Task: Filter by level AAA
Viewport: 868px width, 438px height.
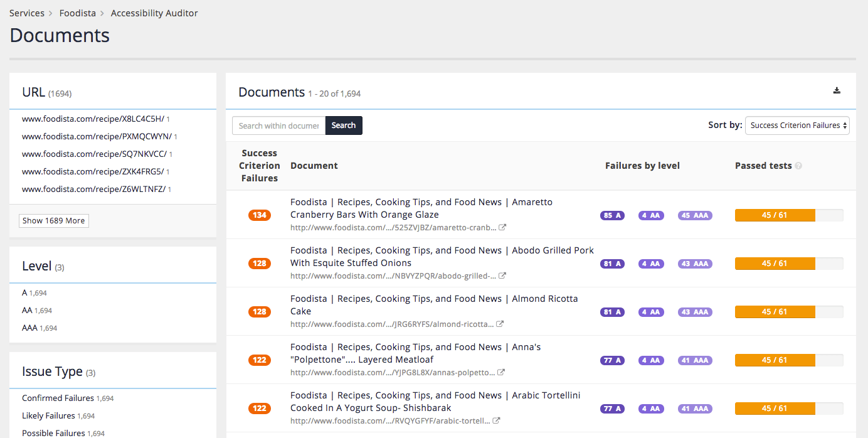Action: [29, 328]
